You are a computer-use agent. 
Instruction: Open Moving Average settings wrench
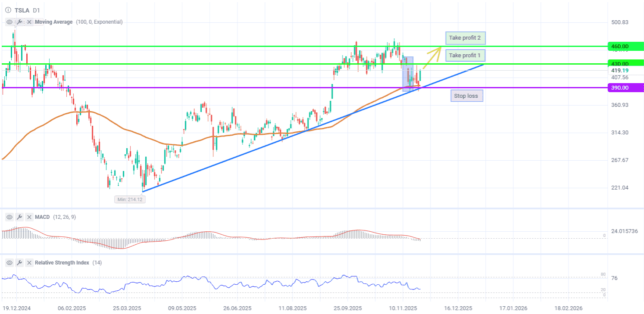tap(19, 22)
